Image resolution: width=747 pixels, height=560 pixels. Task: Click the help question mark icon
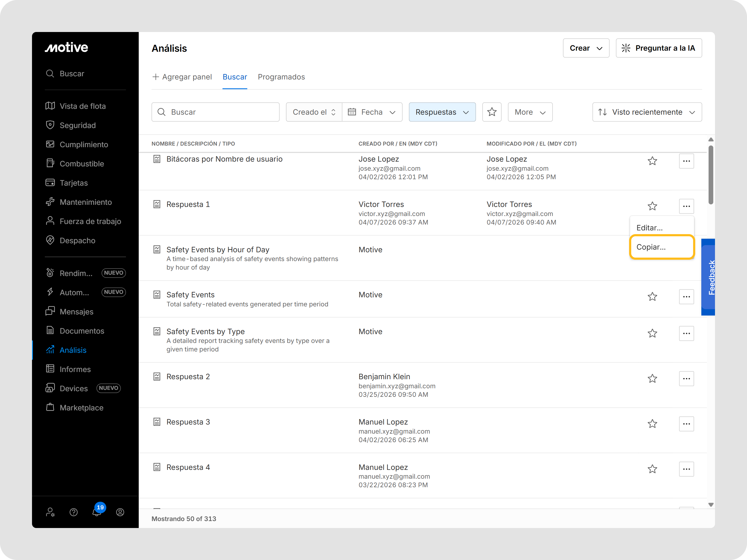[73, 512]
